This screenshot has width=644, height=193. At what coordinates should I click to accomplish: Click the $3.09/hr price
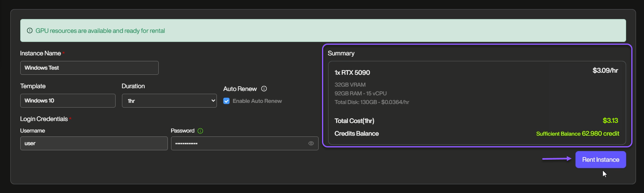tap(605, 71)
